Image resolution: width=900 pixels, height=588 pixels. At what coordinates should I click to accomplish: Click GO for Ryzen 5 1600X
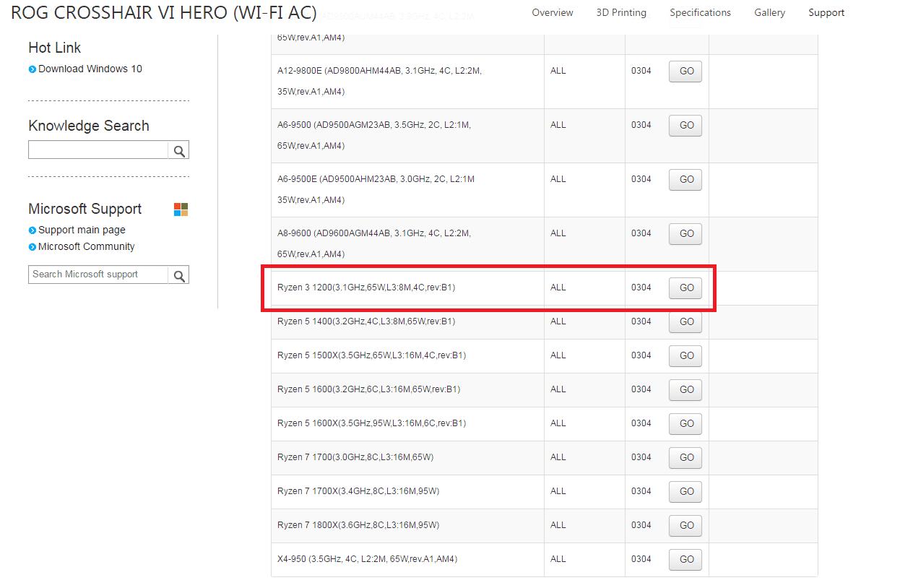pyautogui.click(x=685, y=424)
